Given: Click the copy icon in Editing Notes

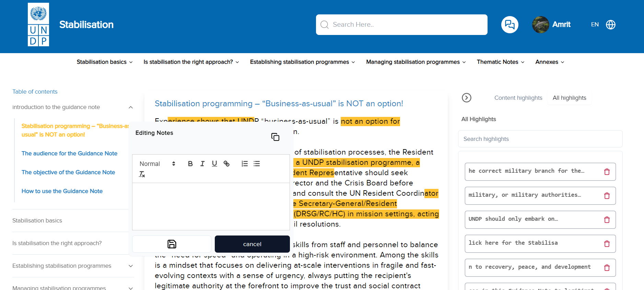Looking at the screenshot, I should point(275,137).
